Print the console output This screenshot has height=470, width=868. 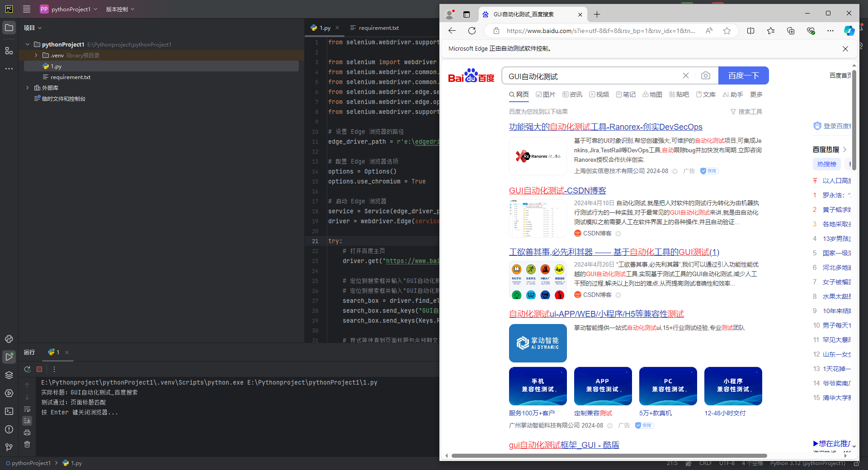point(27,432)
